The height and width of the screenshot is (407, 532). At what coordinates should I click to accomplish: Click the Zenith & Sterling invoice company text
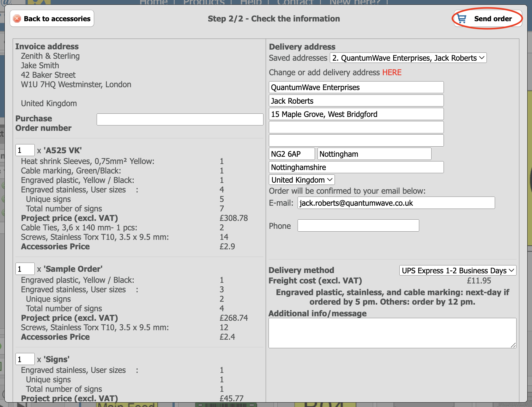[x=50, y=56]
